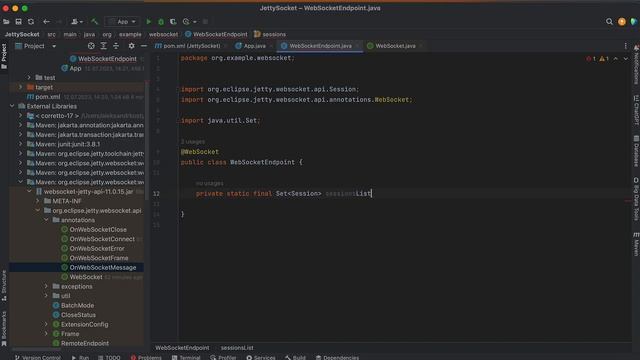
Task: Open the Dependencies tool tab
Action: pyautogui.click(x=337, y=358)
